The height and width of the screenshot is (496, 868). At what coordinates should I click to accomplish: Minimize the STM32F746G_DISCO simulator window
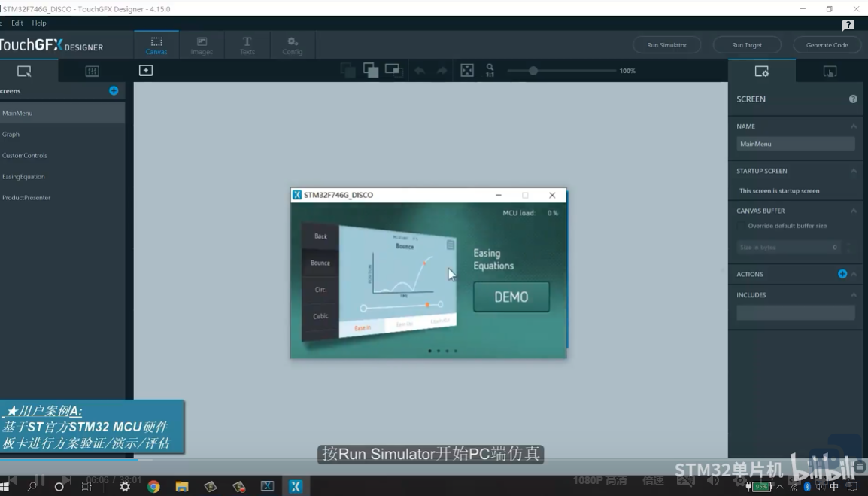(x=498, y=195)
